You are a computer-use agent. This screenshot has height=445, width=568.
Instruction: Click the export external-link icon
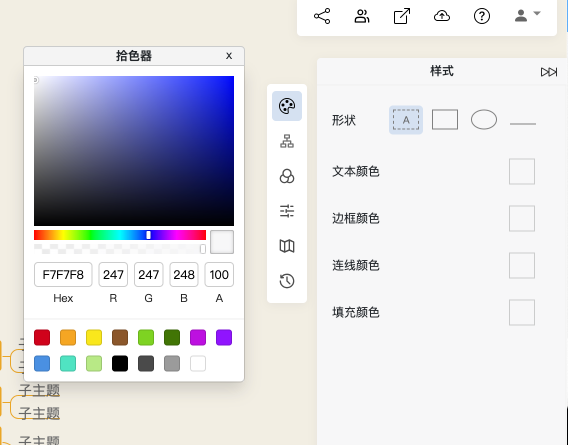(402, 16)
